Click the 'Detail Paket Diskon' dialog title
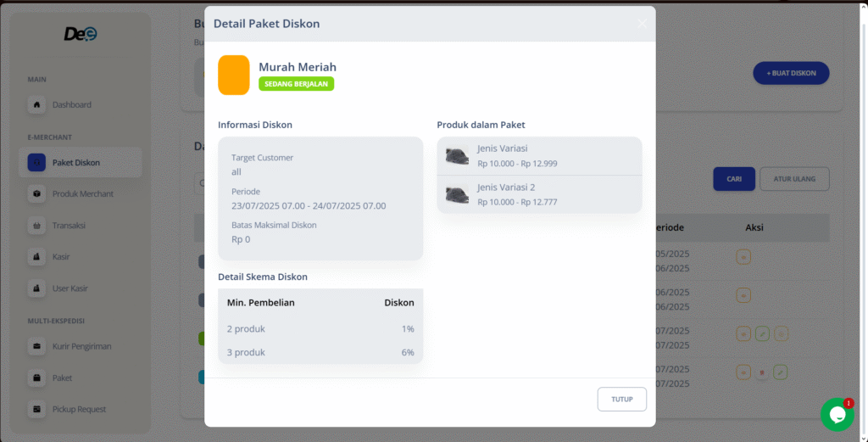Viewport: 868px width, 442px height. point(266,24)
